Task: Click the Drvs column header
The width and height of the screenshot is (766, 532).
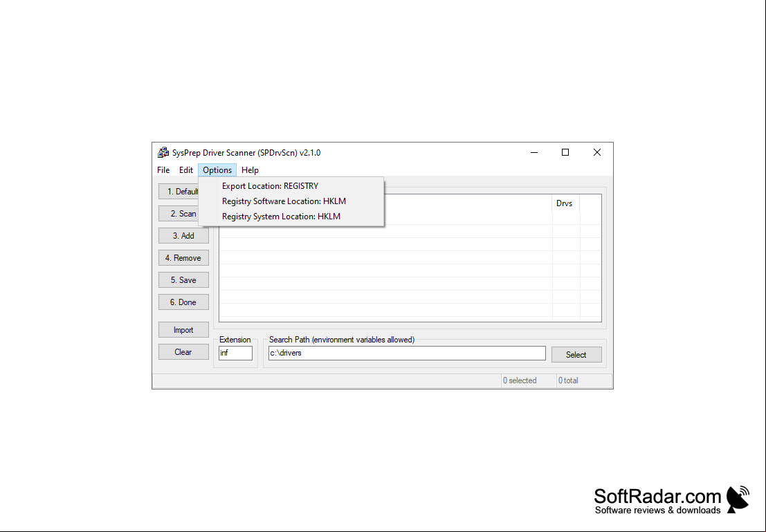Action: 566,203
